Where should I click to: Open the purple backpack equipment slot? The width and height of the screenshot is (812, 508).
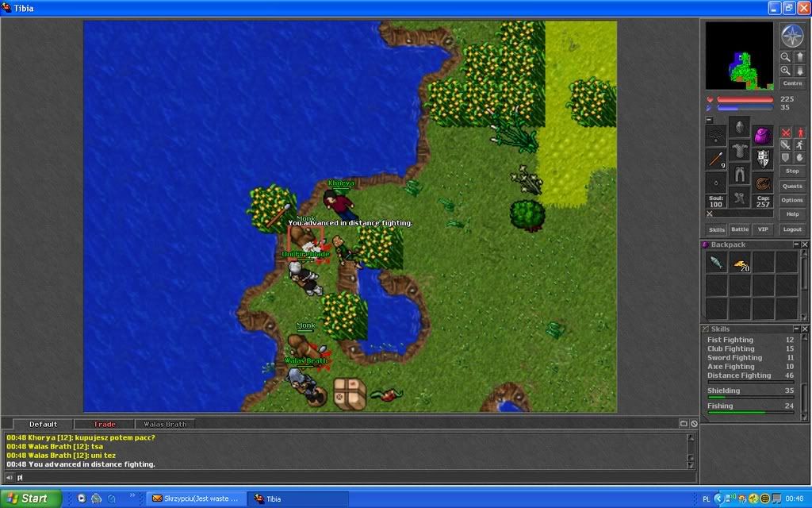click(x=763, y=137)
